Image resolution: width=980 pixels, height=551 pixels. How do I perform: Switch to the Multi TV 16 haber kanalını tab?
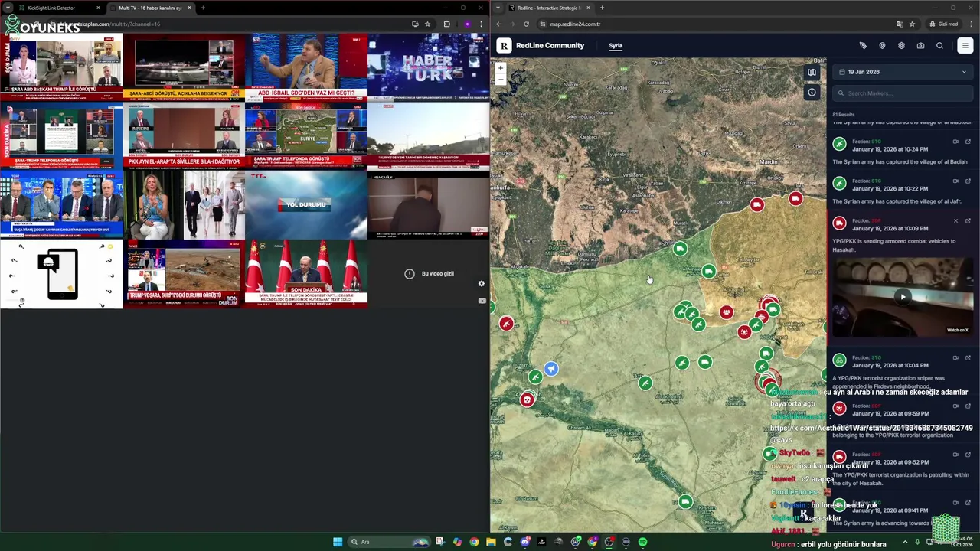[x=151, y=8]
